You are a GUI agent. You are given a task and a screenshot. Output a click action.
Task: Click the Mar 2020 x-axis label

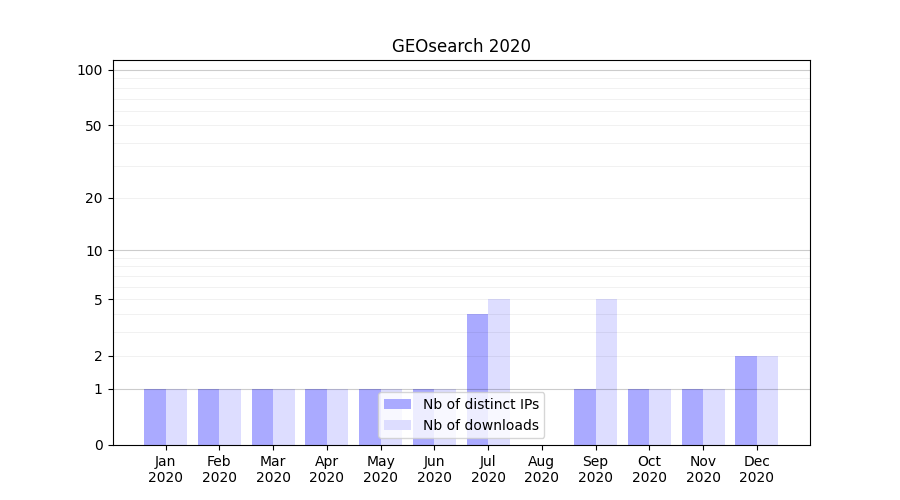[273, 469]
